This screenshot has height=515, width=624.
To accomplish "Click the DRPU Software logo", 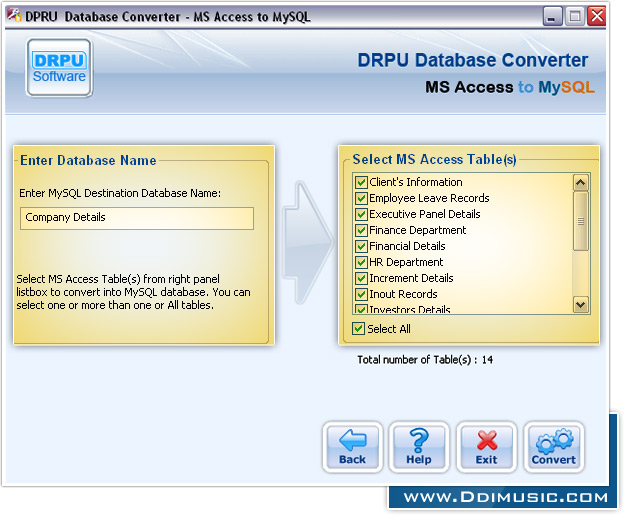I will (x=59, y=68).
